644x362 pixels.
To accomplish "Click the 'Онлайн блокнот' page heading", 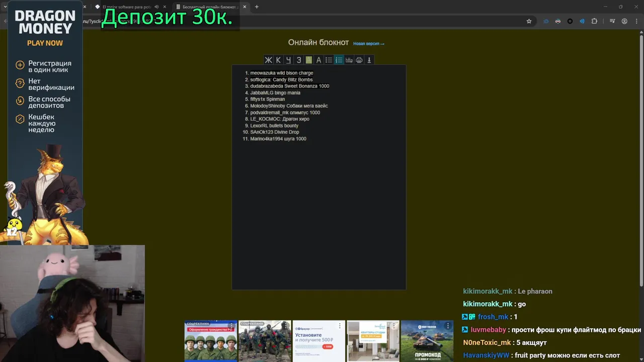I will pos(318,42).
